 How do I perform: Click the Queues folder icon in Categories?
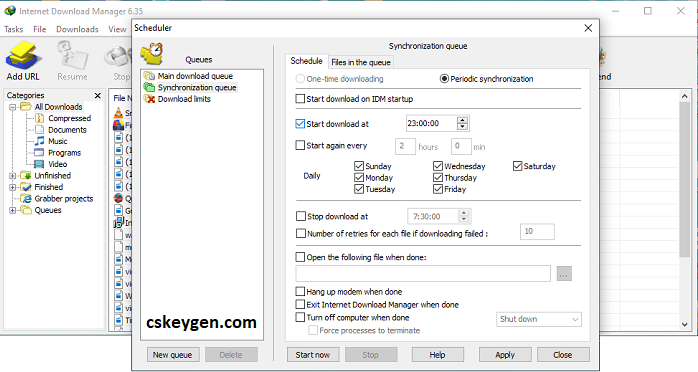[x=26, y=210]
